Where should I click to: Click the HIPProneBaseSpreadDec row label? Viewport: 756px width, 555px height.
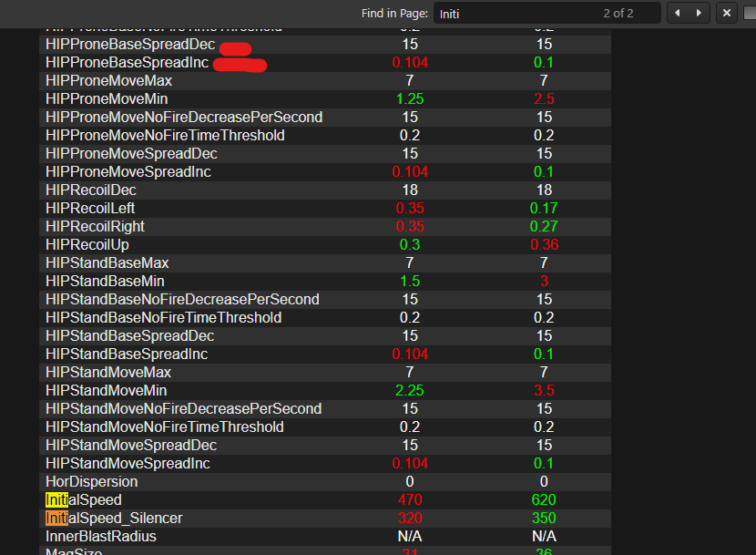click(130, 44)
